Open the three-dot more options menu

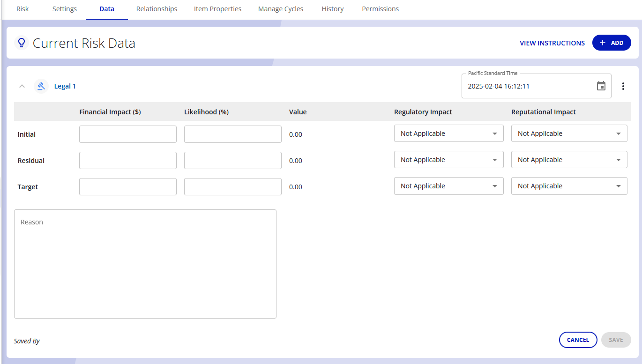pos(623,86)
